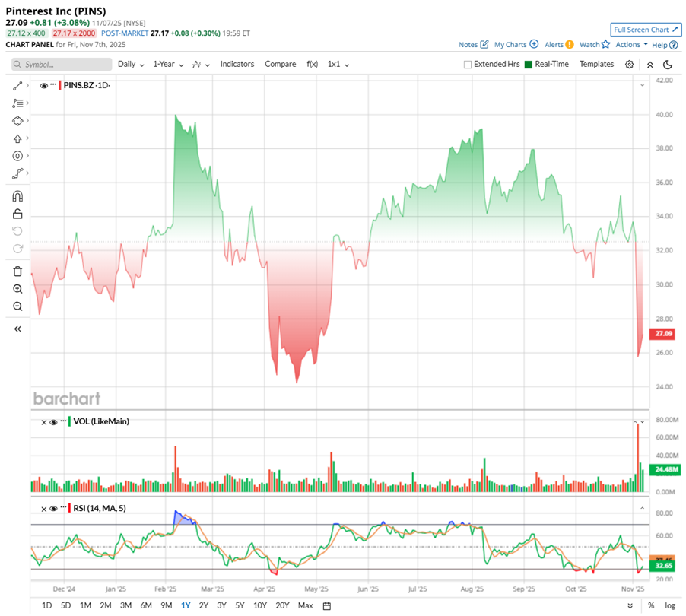Zoom in on the chart
This screenshot has width=686, height=616.
click(17, 289)
